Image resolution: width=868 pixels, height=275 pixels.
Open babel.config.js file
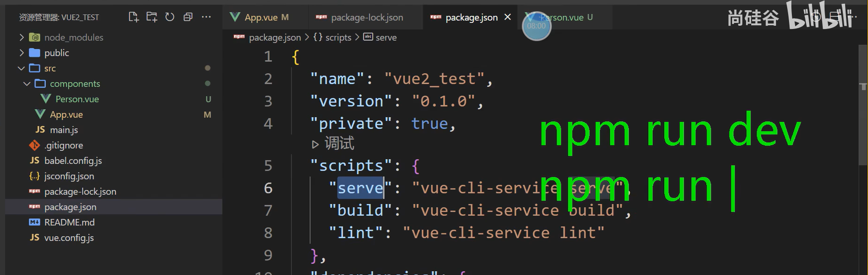pyautogui.click(x=73, y=161)
